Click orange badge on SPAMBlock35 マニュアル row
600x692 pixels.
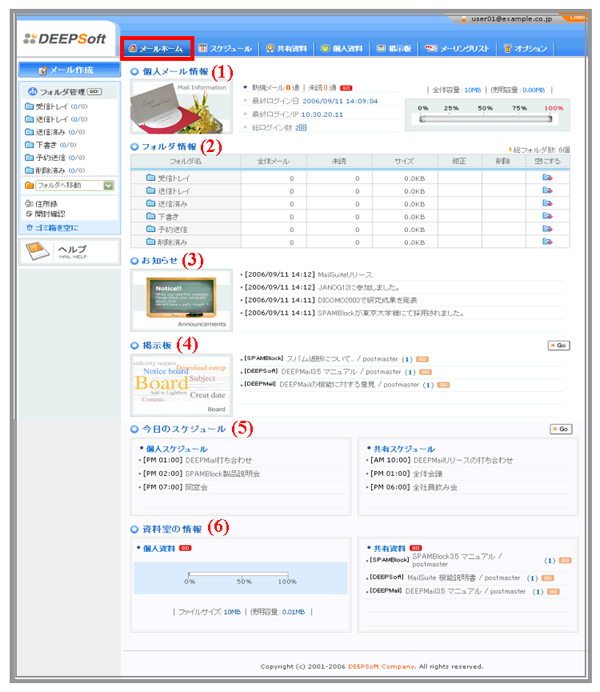click(565, 560)
